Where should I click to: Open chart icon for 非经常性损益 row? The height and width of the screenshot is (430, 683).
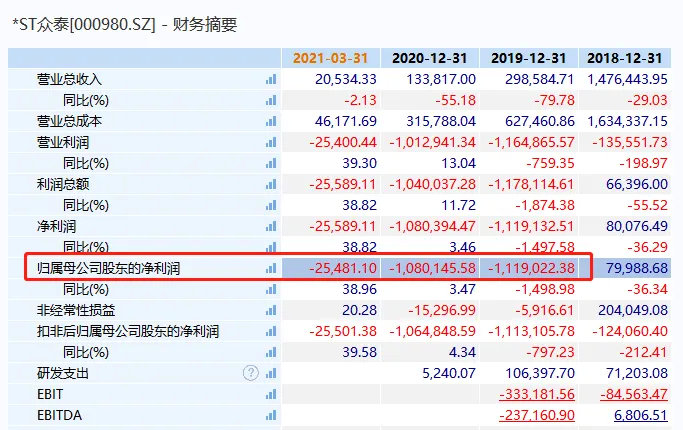coord(271,310)
